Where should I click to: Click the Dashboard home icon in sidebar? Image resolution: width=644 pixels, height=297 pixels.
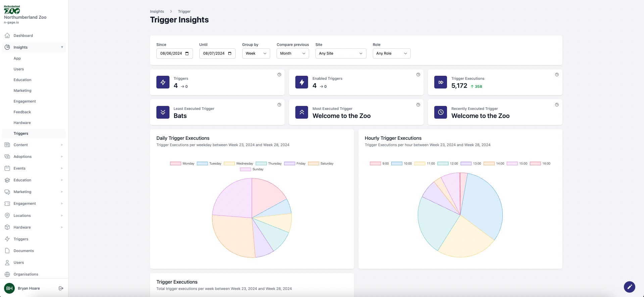click(x=7, y=36)
